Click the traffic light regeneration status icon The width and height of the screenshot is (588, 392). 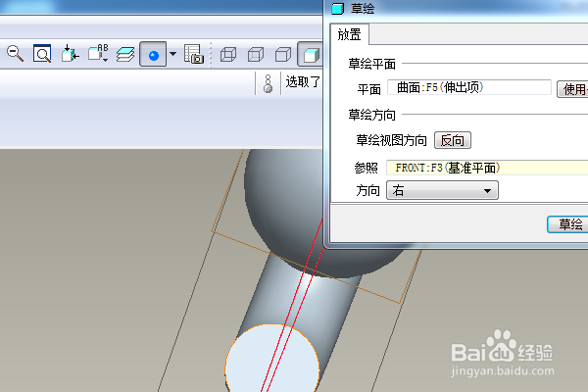tap(268, 83)
